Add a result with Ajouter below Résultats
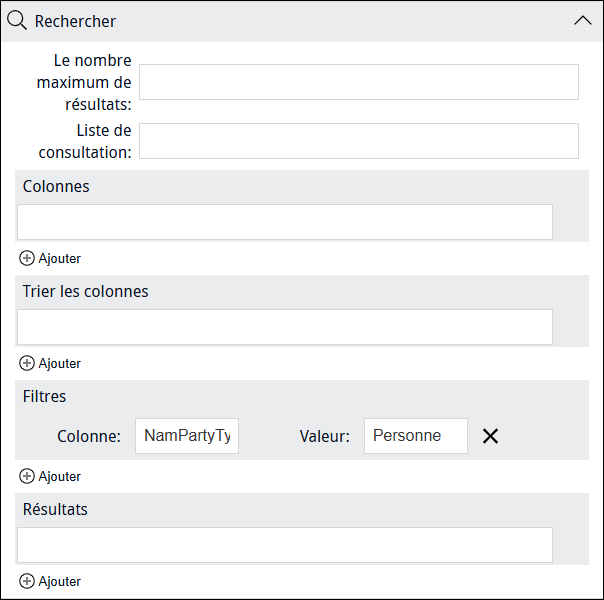Viewport: 604px width, 600px height. pyautogui.click(x=50, y=582)
